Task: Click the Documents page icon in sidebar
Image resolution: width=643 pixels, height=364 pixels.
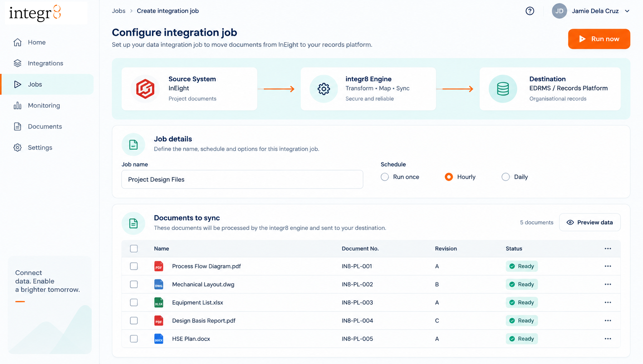Action: pos(17,126)
